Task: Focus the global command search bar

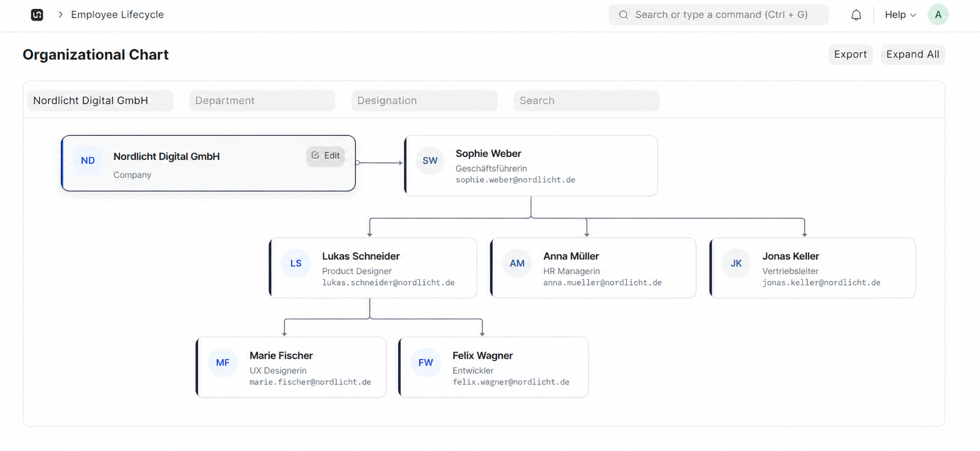Action: click(x=718, y=15)
